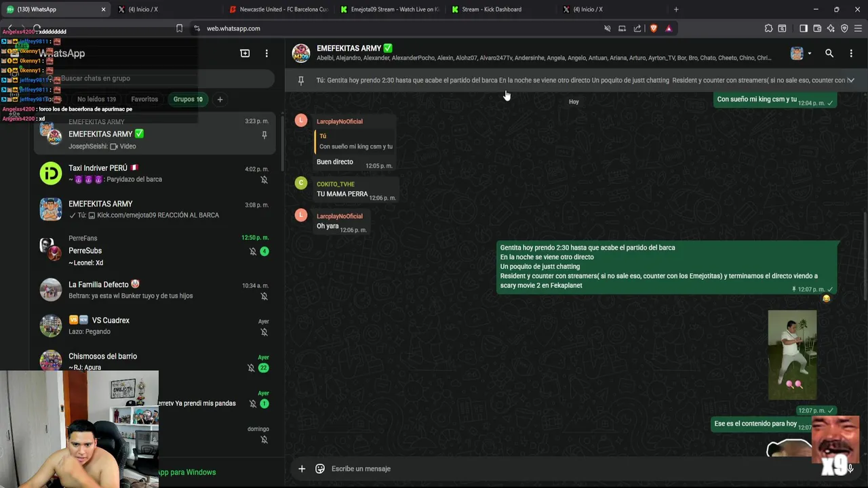This screenshot has width=868, height=488.
Task: Open the PerreSubs chat in PerreFans
Action: pos(155,250)
